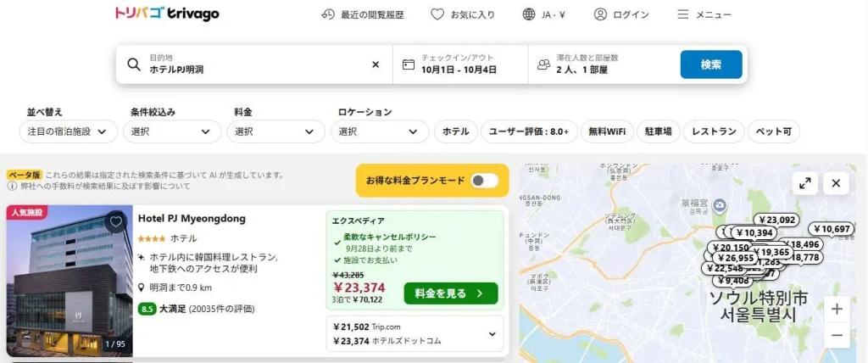868x363 pixels.
Task: Open the sort dropdown 注目の宿泊施設
Action: pos(69,131)
